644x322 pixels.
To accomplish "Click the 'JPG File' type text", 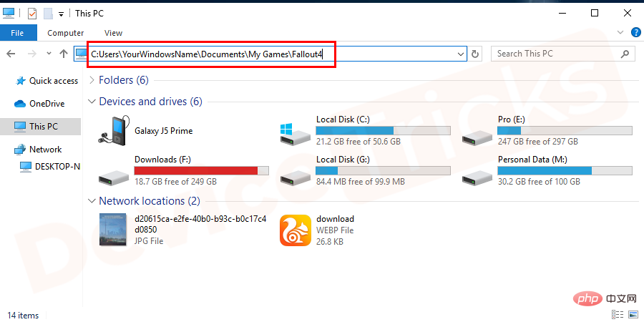I will pyautogui.click(x=149, y=241).
